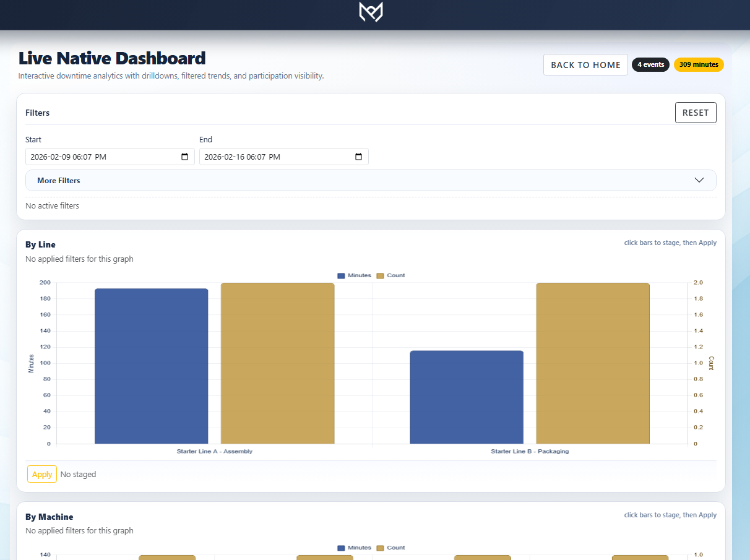750x560 pixels.
Task: Click the RESET button in the Filters panel
Action: pyautogui.click(x=695, y=112)
